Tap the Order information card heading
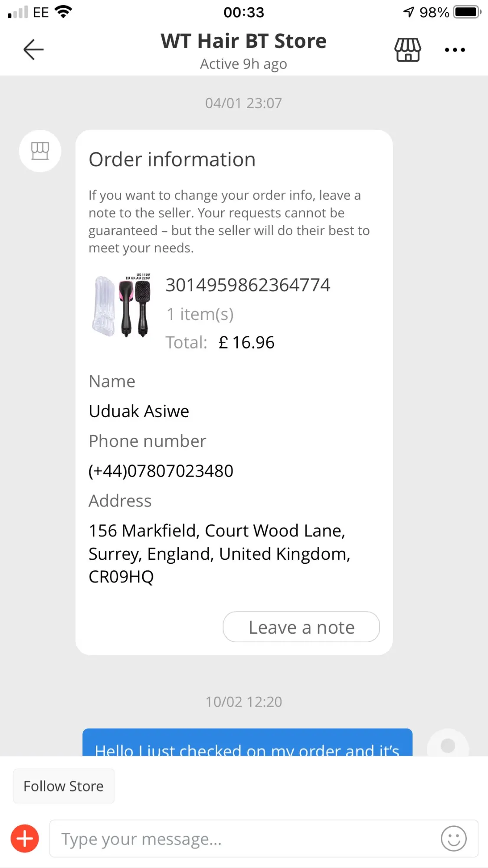This screenshot has height=868, width=488. (x=172, y=159)
